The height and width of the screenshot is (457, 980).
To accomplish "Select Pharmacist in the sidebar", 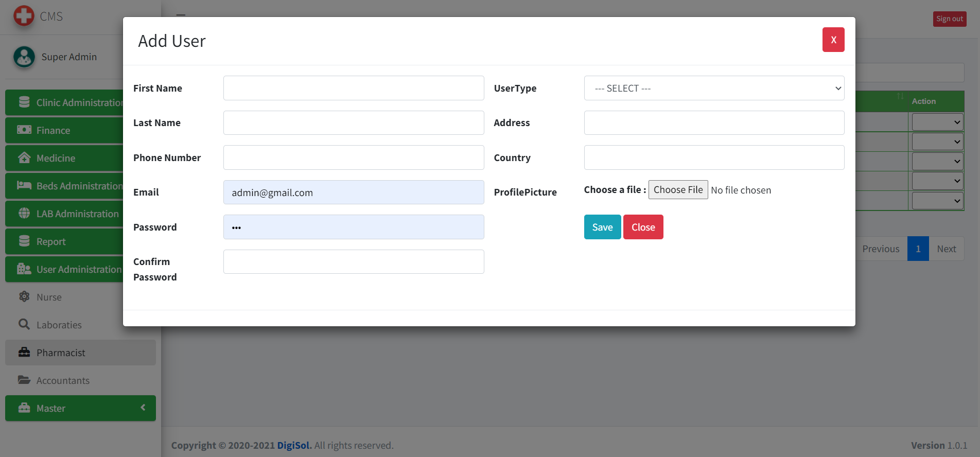I will (x=80, y=353).
